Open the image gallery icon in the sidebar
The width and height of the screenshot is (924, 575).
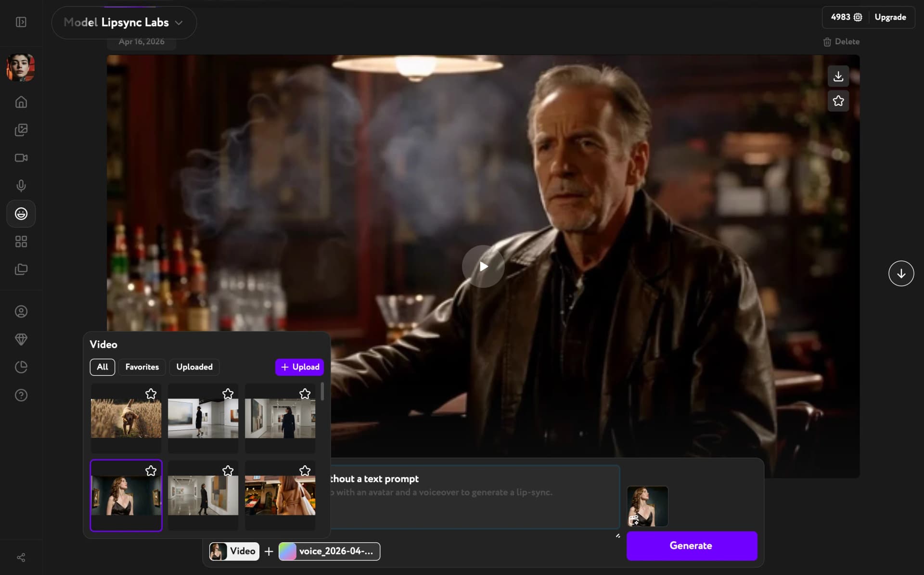[21, 130]
